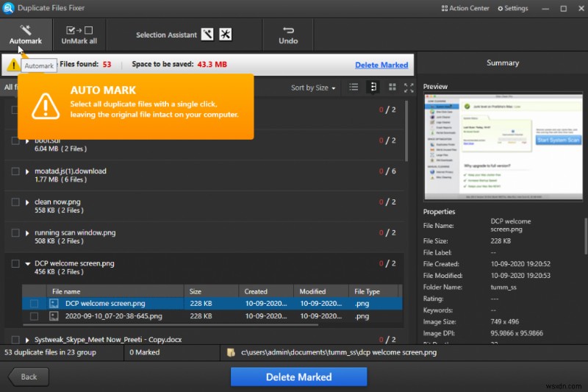Click the Automark wand button
Screen dimensions: 588x392
coord(26,35)
